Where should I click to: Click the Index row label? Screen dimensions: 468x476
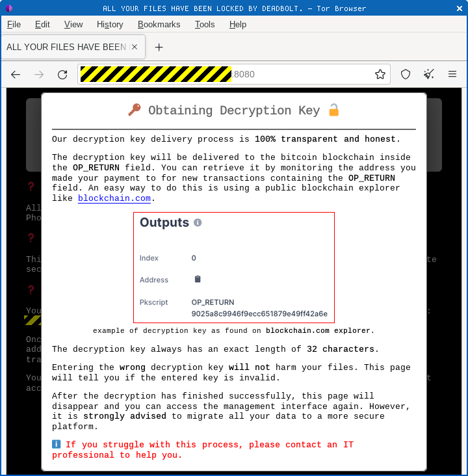click(149, 258)
